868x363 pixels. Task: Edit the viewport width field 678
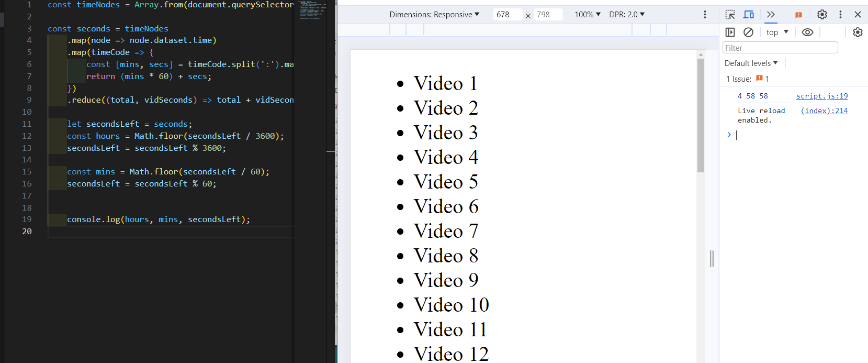pyautogui.click(x=508, y=15)
